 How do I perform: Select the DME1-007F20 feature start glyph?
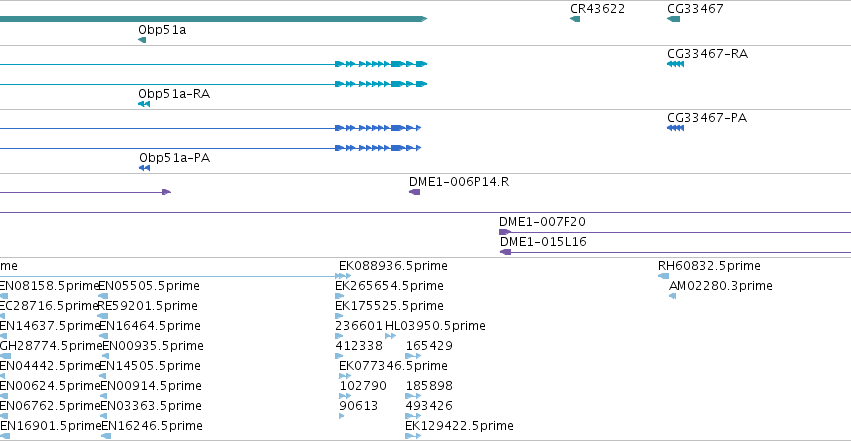pos(505,232)
